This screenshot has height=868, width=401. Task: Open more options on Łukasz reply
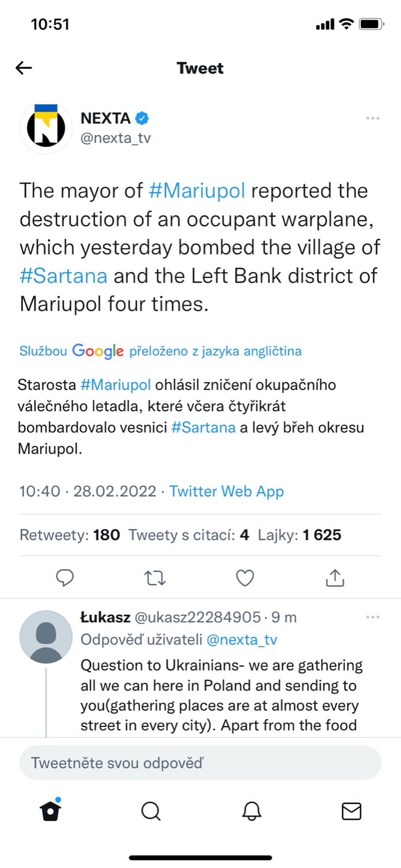[373, 617]
